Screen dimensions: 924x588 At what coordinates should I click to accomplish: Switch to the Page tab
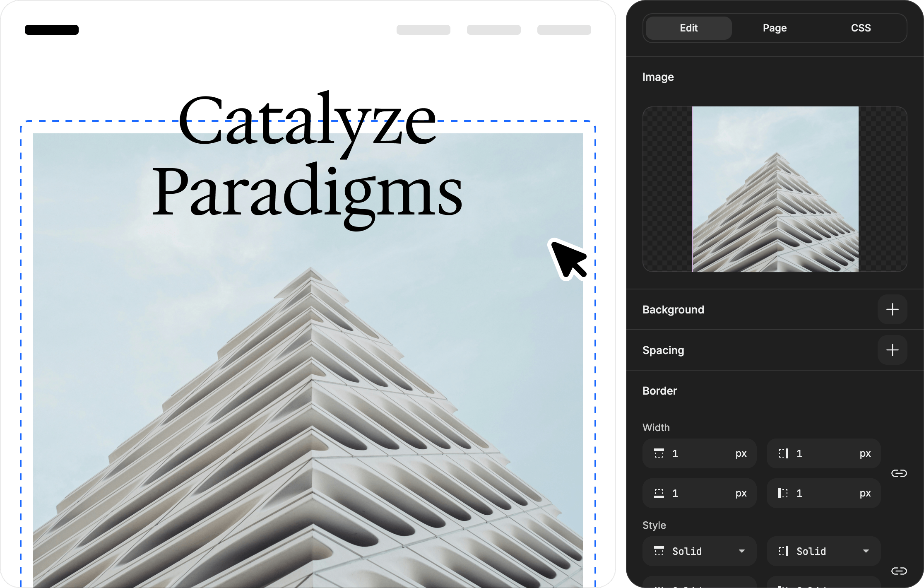[x=775, y=28]
